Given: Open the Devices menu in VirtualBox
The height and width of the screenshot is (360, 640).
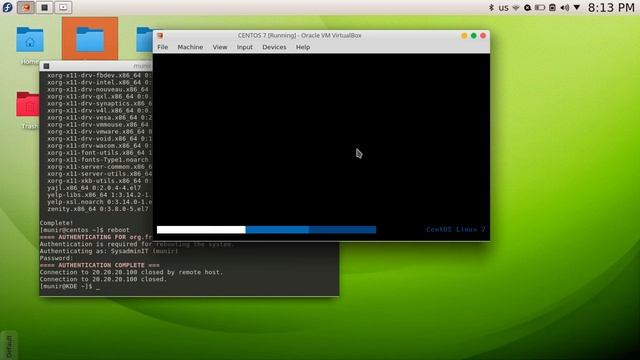Looking at the screenshot, I should point(274,47).
